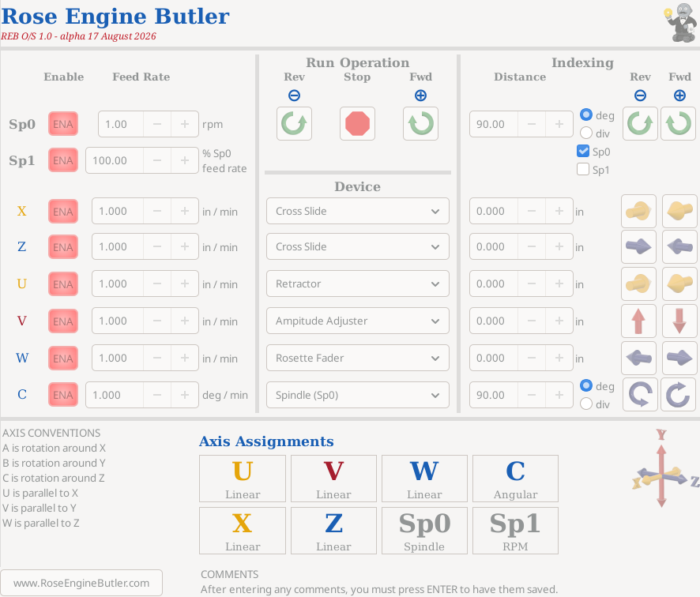Select the div radio for spindle indexing
700x597 pixels.
click(585, 133)
